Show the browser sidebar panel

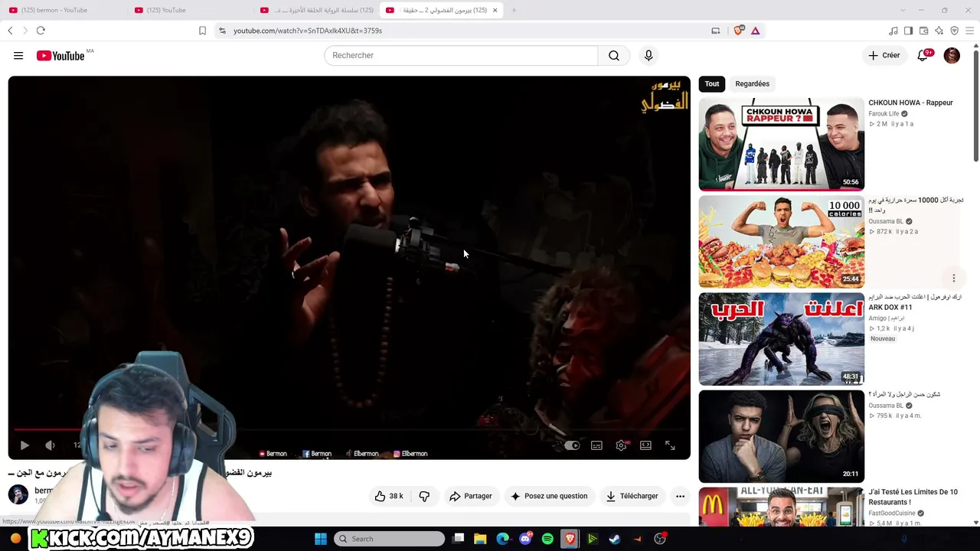tap(909, 31)
